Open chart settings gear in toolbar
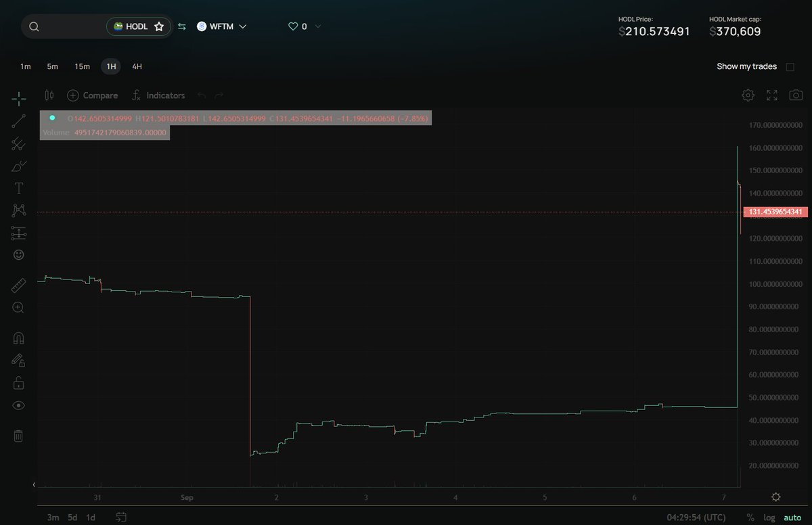812x525 pixels. point(748,95)
